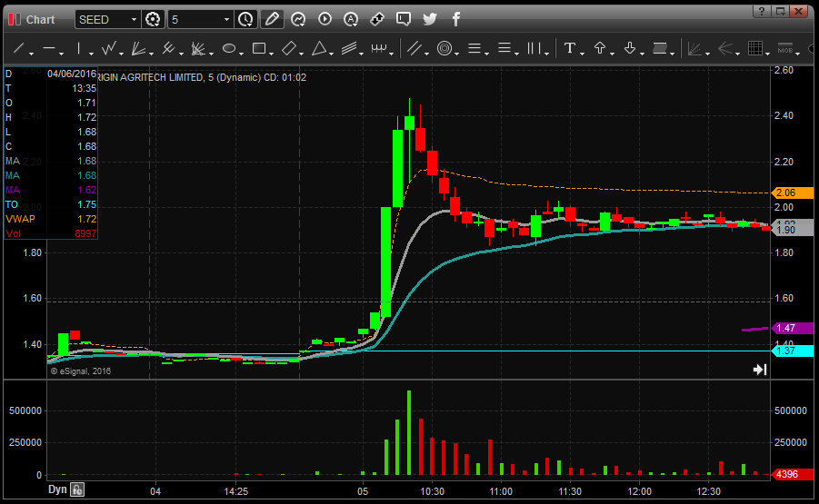
Task: Expand the SEED symbol dropdown
Action: coord(134,19)
